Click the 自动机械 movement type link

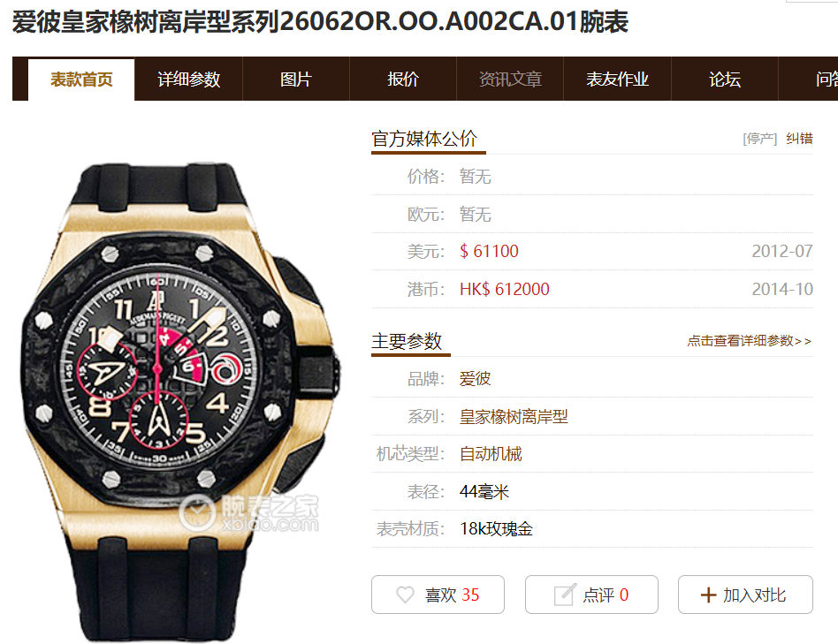(x=491, y=454)
